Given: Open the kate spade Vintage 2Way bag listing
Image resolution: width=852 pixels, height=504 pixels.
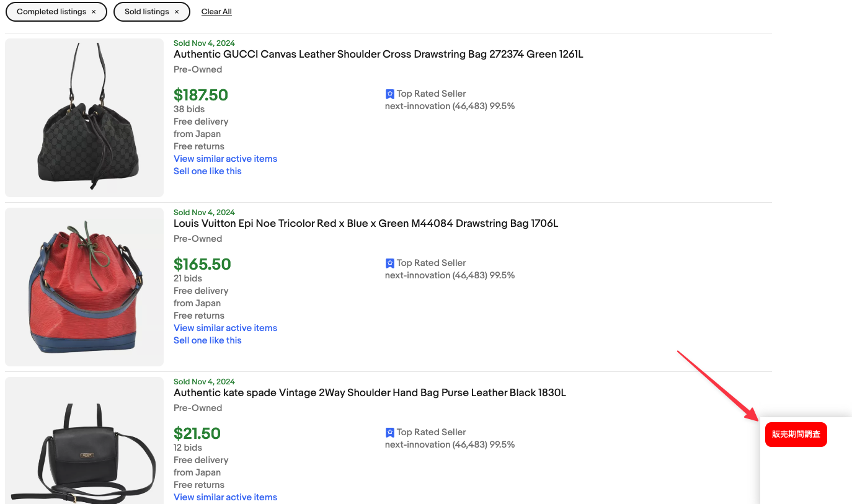Looking at the screenshot, I should [370, 393].
